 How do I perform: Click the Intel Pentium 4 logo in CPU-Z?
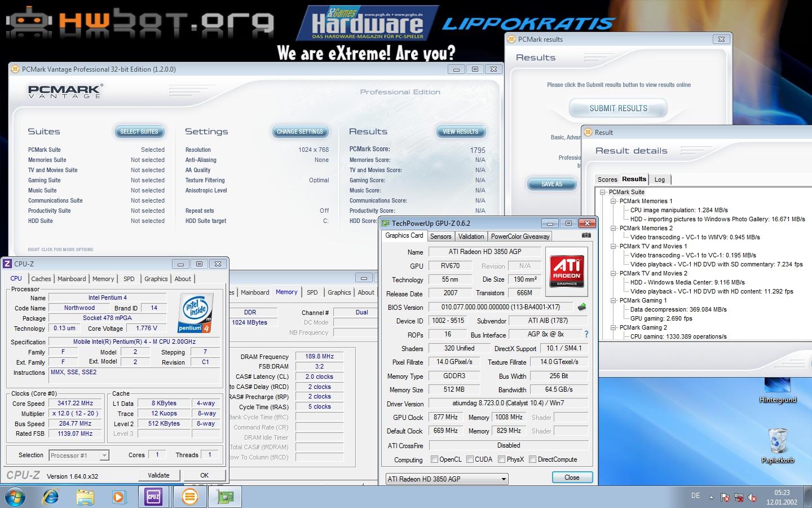(195, 313)
